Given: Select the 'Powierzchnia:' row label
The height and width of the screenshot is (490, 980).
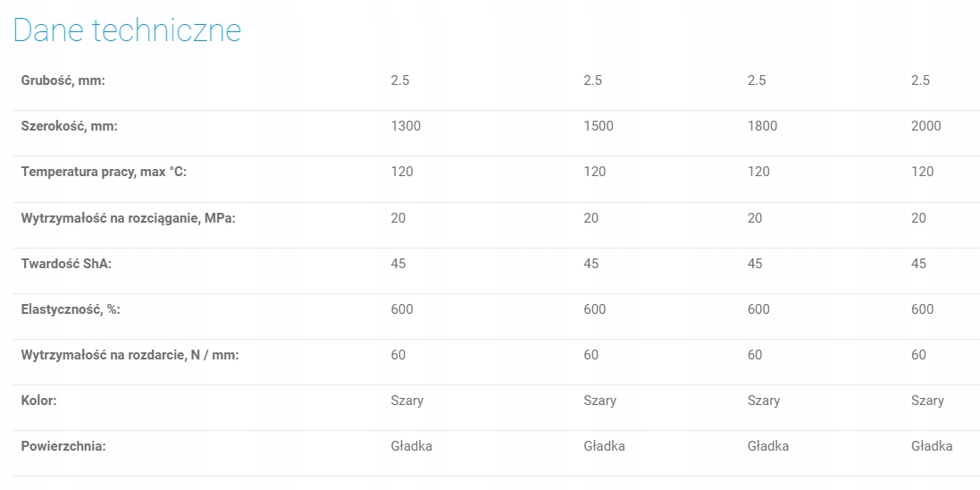Looking at the screenshot, I should (x=63, y=446).
